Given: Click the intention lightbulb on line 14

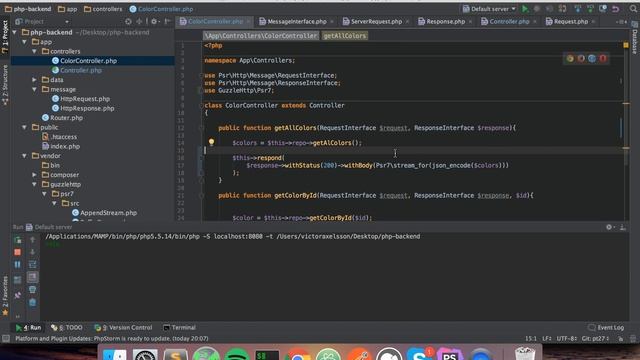Looking at the screenshot, I should click(x=211, y=142).
